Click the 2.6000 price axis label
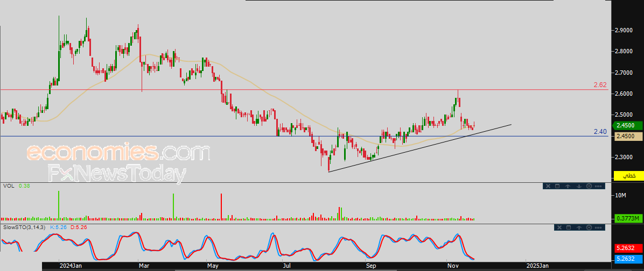 [x=624, y=94]
